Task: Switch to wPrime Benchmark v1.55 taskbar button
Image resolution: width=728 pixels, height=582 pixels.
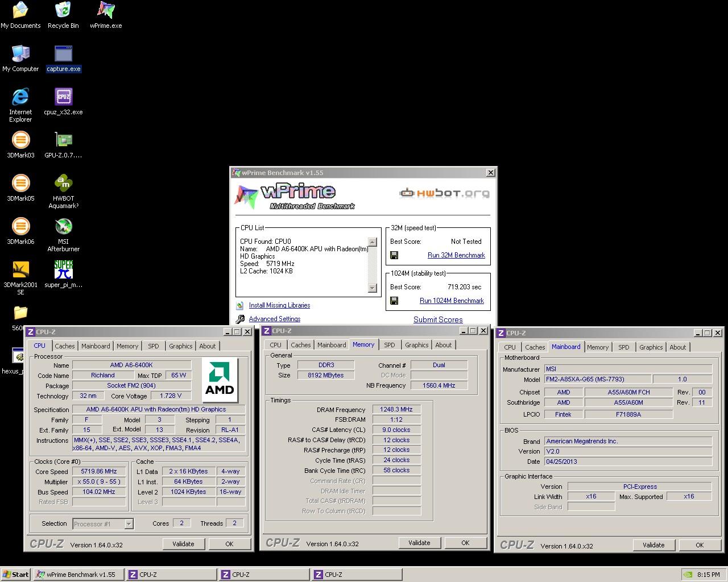Action: click(x=78, y=575)
